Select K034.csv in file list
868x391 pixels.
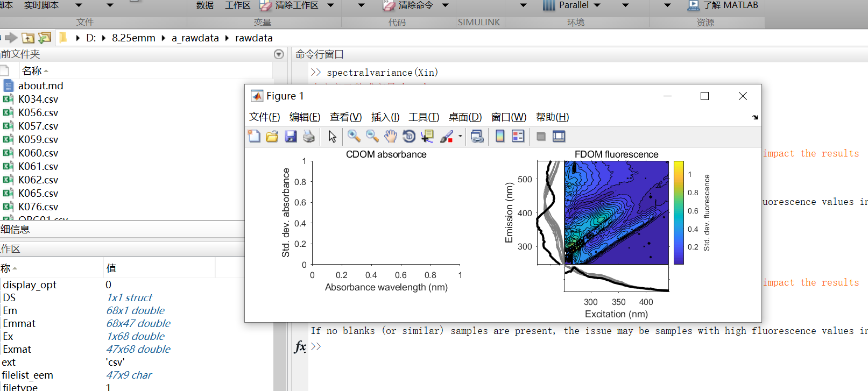click(x=38, y=99)
